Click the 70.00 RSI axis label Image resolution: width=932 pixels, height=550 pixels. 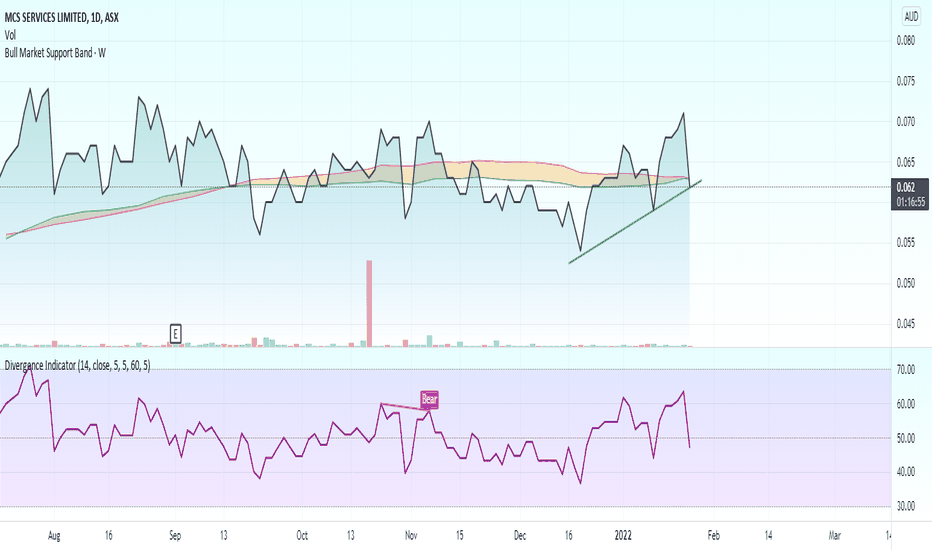[x=906, y=370]
